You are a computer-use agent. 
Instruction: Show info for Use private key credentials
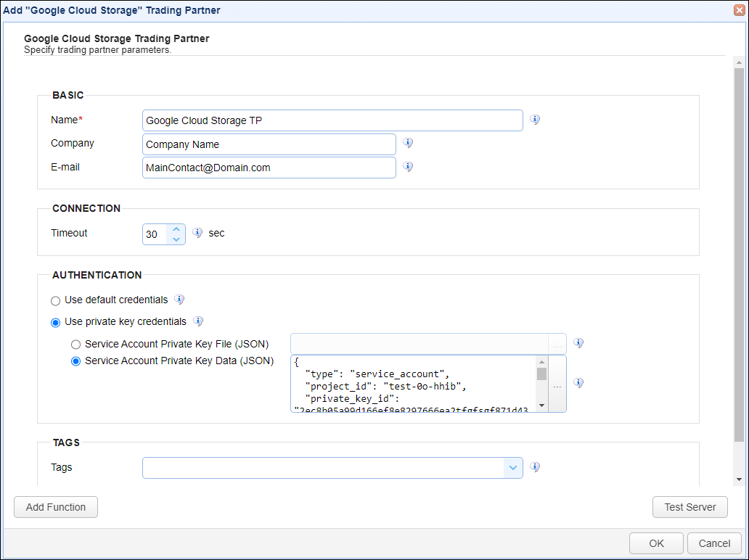coord(198,321)
